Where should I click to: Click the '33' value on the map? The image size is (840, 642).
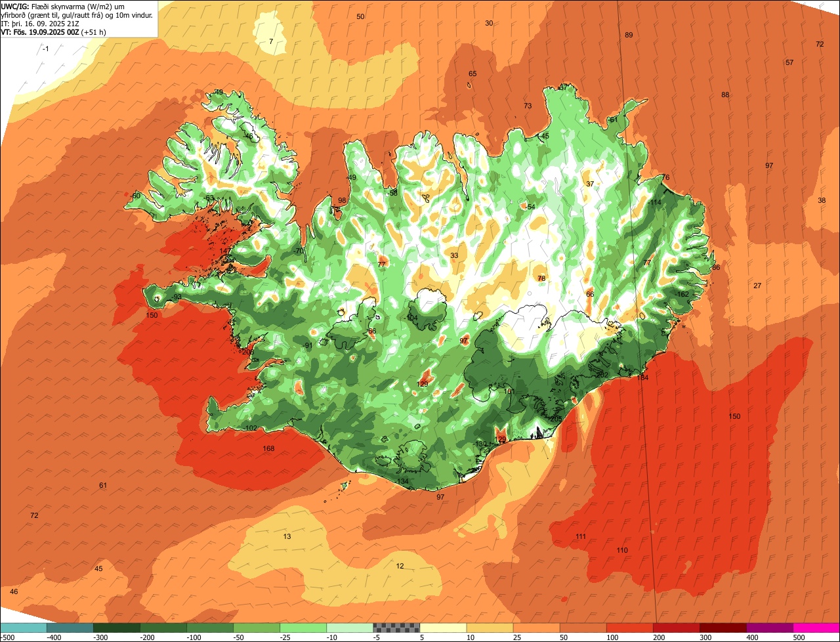[x=454, y=256]
